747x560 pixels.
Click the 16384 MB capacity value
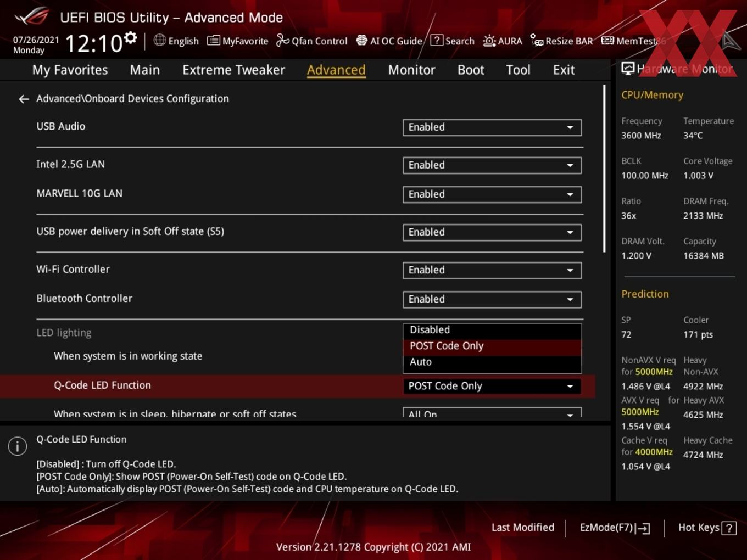[704, 256]
